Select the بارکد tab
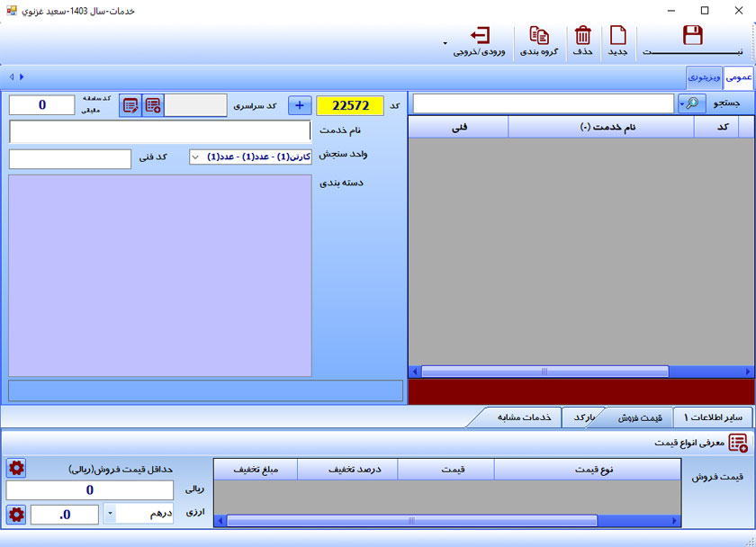Screen dimensions: 756x547 [x=585, y=417]
